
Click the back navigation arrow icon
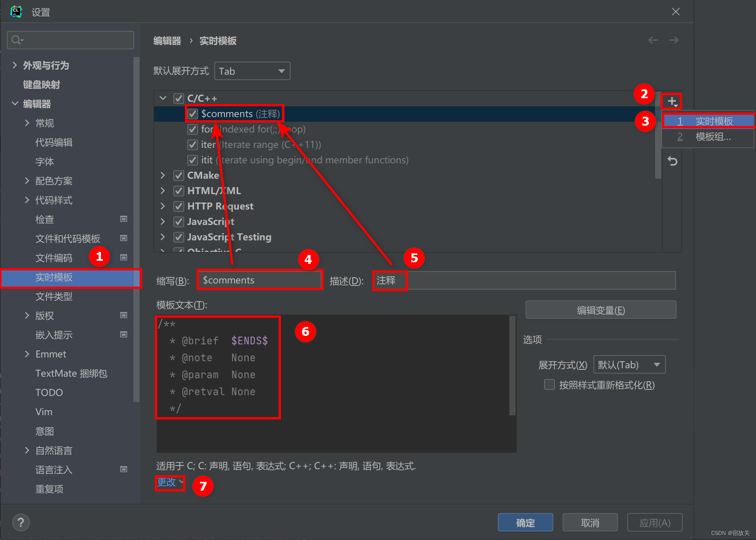(x=653, y=40)
